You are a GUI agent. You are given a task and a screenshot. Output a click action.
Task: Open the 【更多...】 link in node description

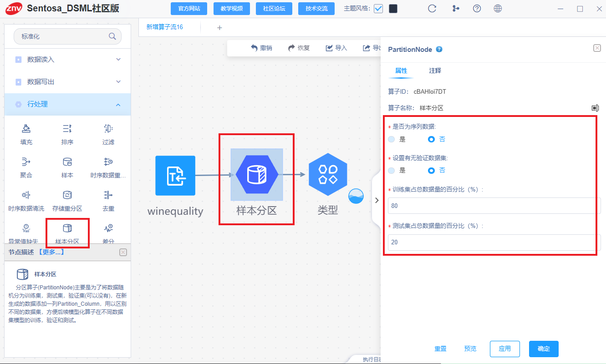point(51,252)
